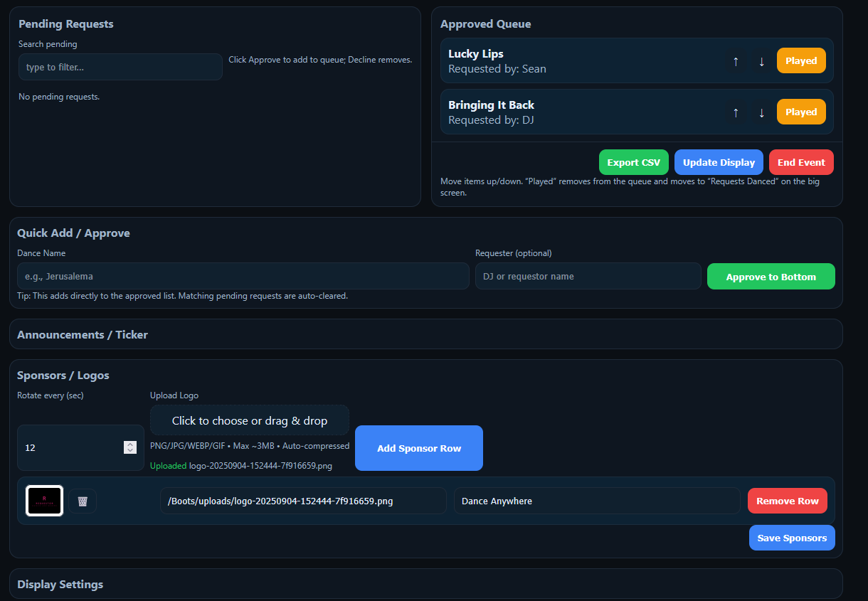
Task: Move Lucky Lips up in queue
Action: pyautogui.click(x=736, y=61)
